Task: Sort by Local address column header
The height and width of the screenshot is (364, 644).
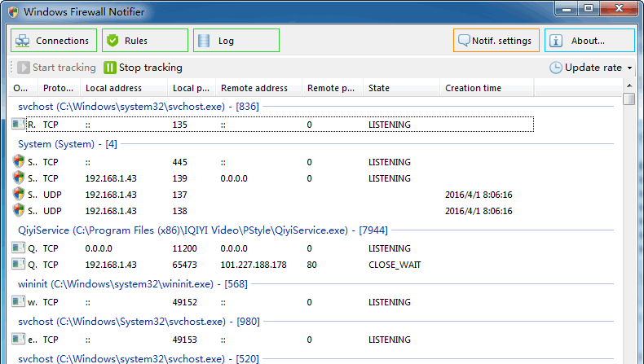Action: tap(124, 88)
